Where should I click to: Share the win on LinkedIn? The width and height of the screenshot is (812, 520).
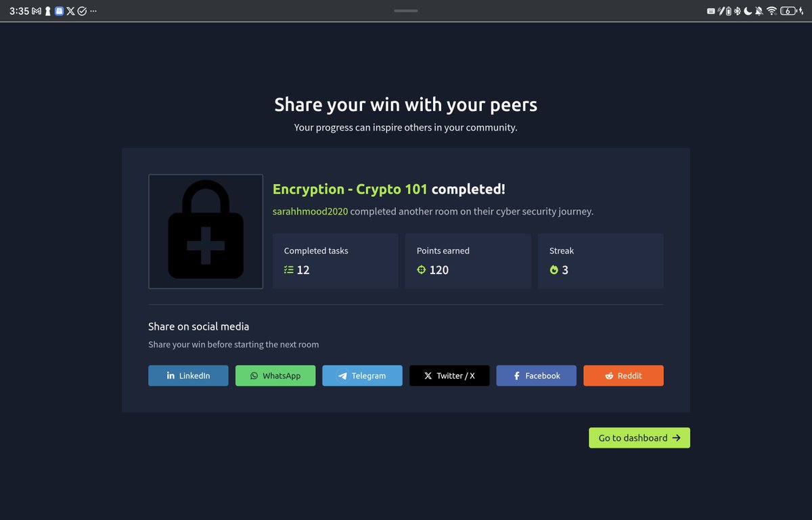[188, 376]
